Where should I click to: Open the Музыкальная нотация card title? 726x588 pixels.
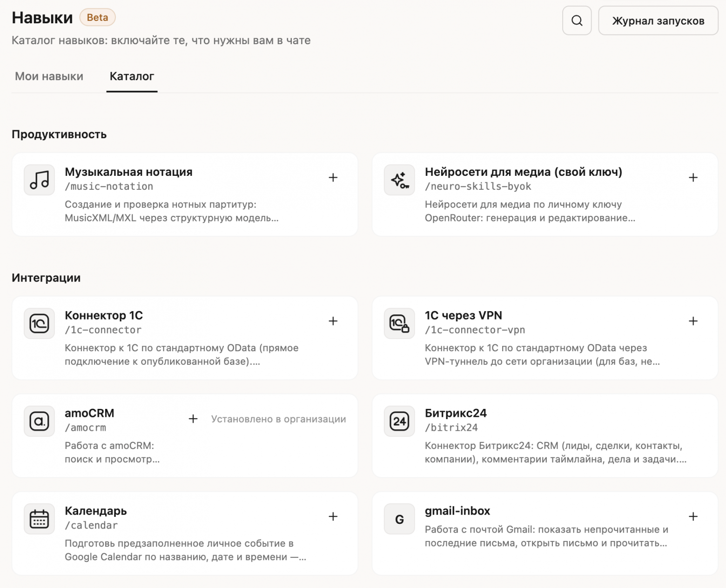[x=128, y=172]
